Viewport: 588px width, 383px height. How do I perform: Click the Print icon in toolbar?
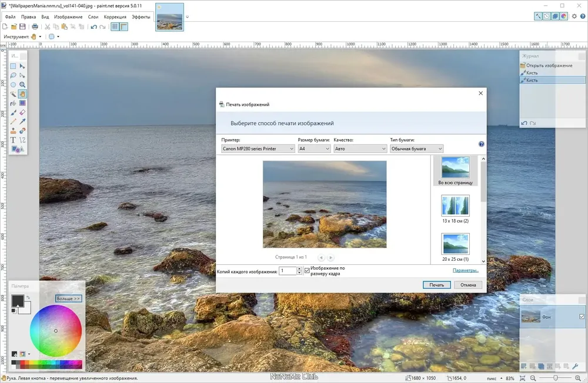[35, 26]
